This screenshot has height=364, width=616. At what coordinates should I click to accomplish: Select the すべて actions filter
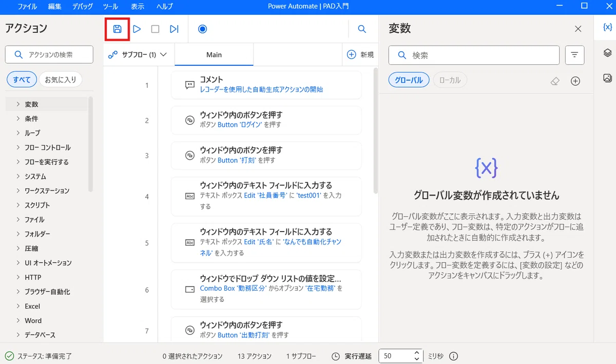click(x=22, y=80)
